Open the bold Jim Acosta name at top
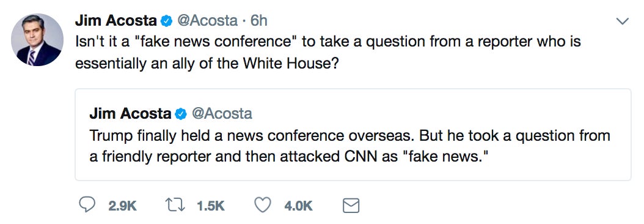Viewport: 644px width, 224px height. 116,21
